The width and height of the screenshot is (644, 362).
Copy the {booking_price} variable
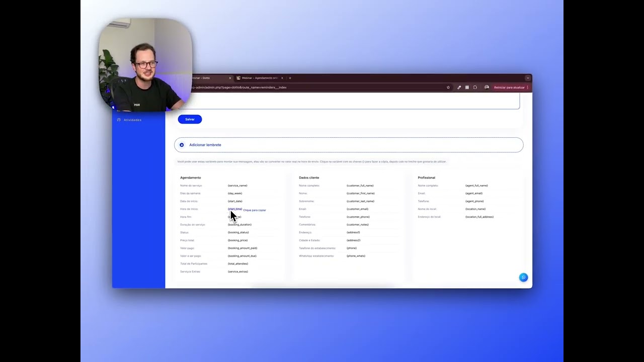pyautogui.click(x=237, y=240)
